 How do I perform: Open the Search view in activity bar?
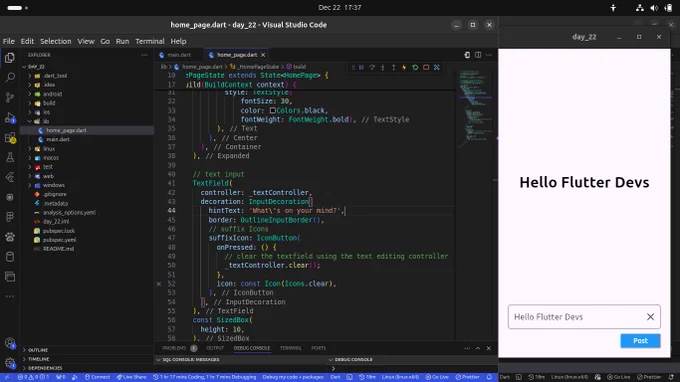point(10,78)
